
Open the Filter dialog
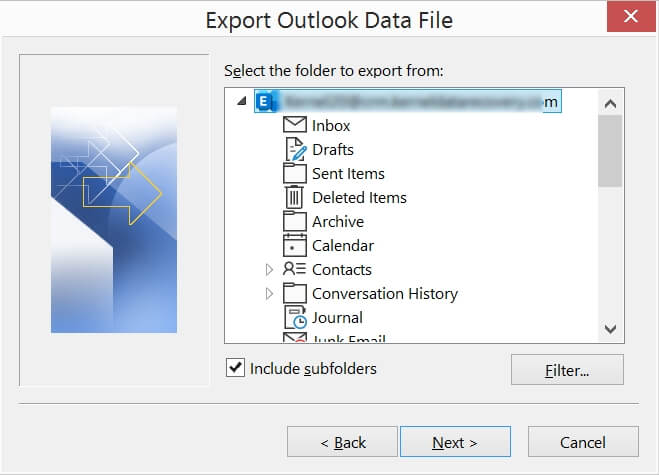567,370
